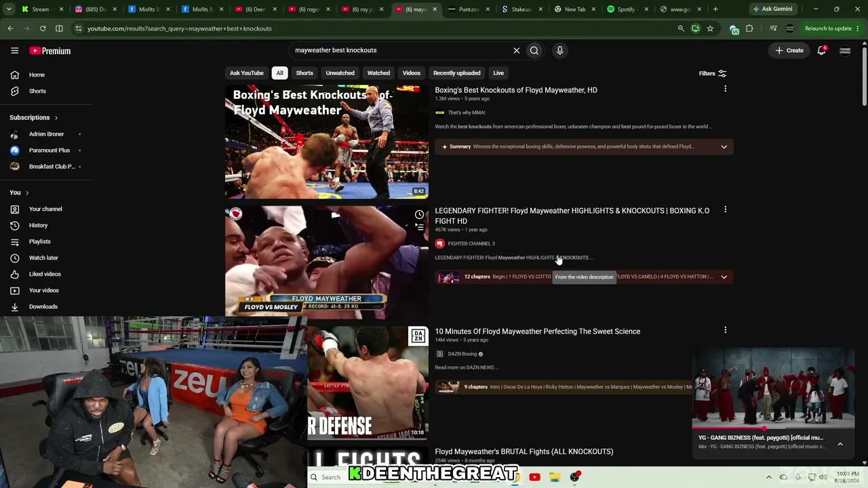
Task: Go back in Chrome
Action: [x=10, y=28]
